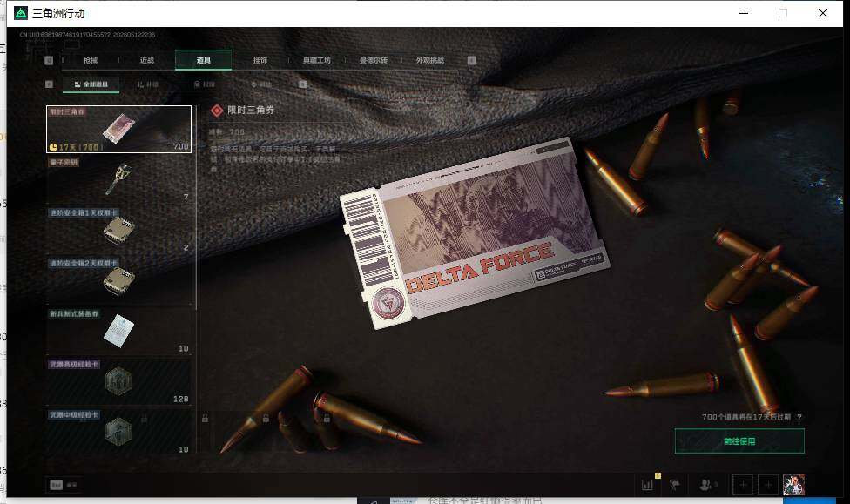Click the first plus teammate slot

(x=743, y=485)
